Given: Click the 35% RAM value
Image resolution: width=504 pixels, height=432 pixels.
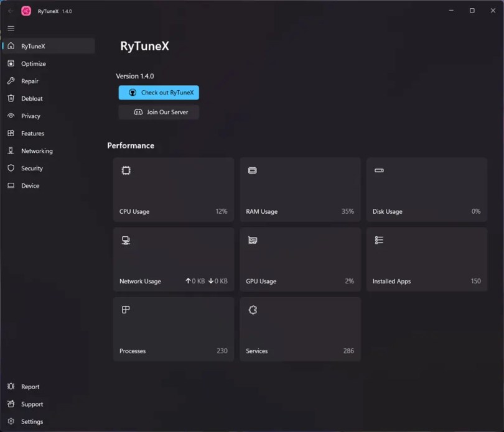Looking at the screenshot, I should (x=347, y=211).
